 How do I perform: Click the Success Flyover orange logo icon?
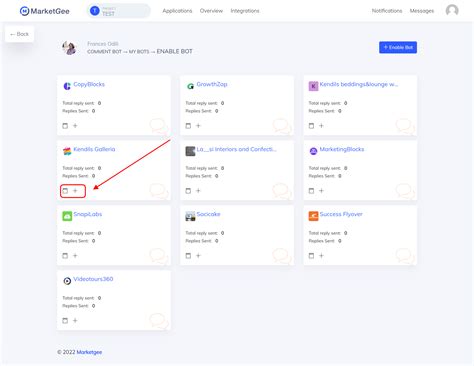(x=313, y=216)
